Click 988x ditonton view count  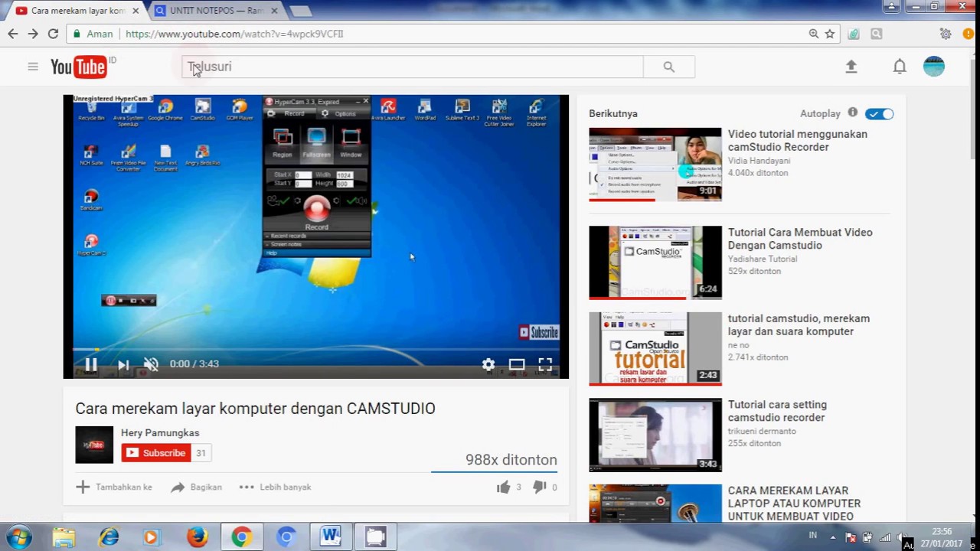coord(511,460)
